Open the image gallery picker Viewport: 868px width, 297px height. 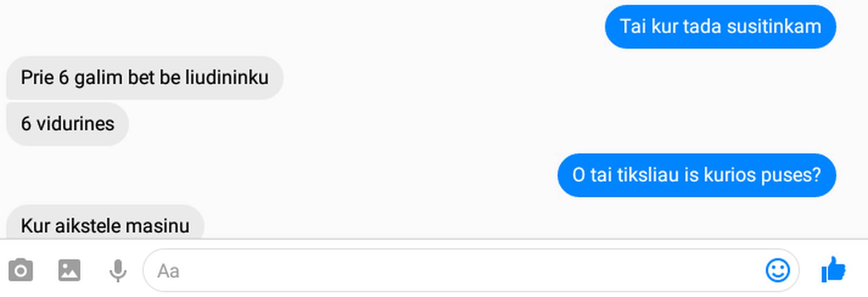click(x=69, y=271)
